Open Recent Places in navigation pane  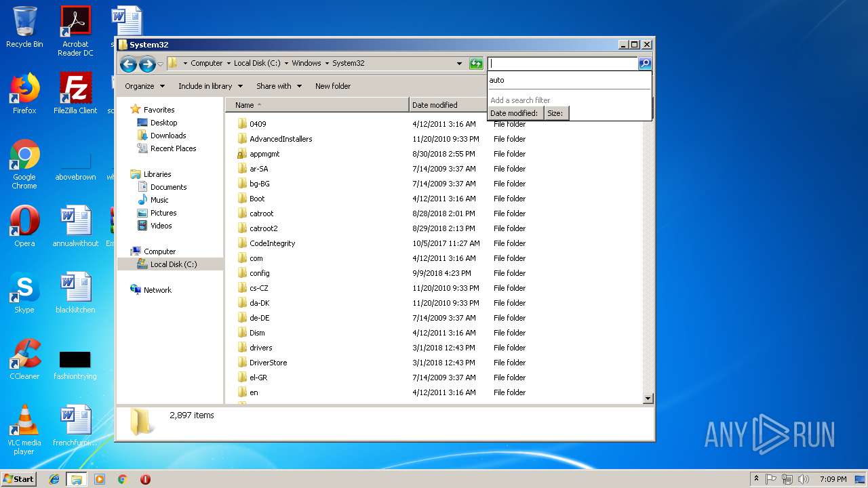[173, 148]
